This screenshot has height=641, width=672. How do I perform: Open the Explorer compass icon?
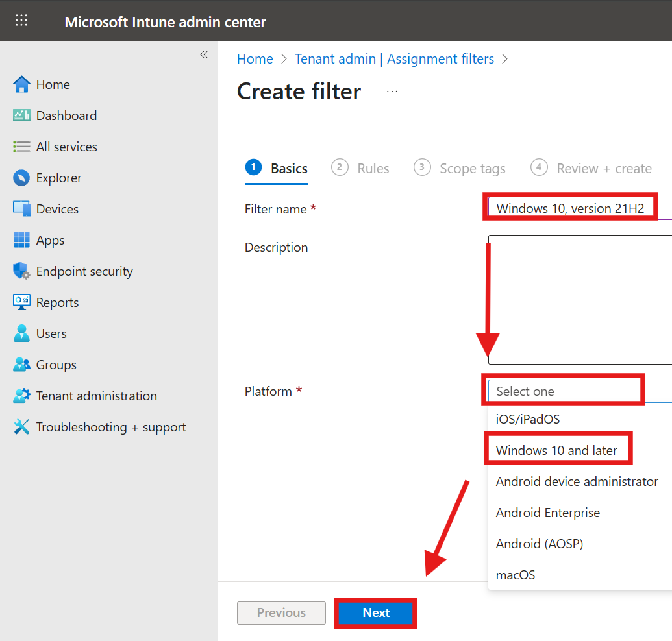21,178
